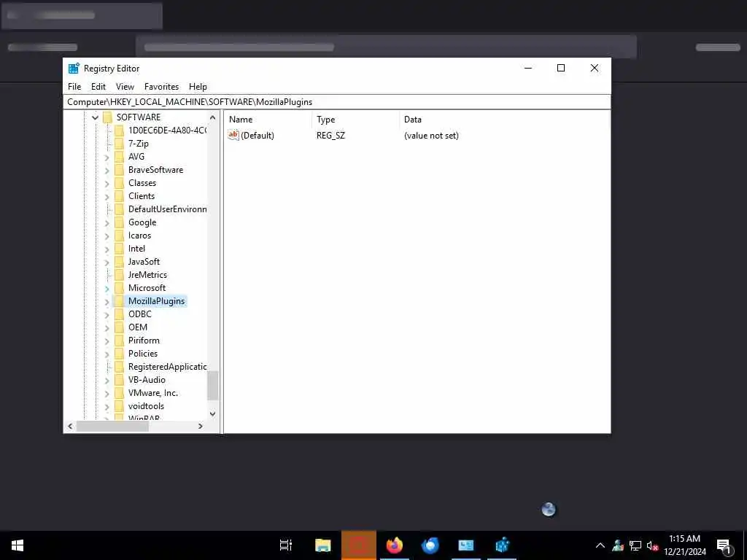
Task: Select the MozillaPlugins key name
Action: pos(156,301)
